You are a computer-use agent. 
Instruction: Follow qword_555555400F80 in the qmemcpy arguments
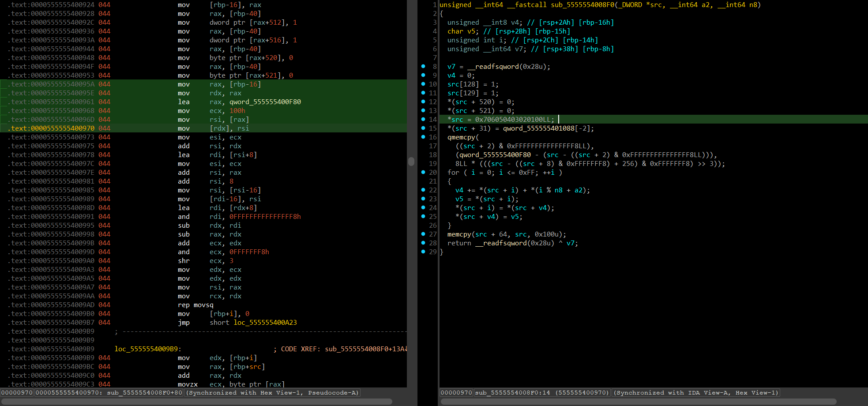(x=495, y=155)
